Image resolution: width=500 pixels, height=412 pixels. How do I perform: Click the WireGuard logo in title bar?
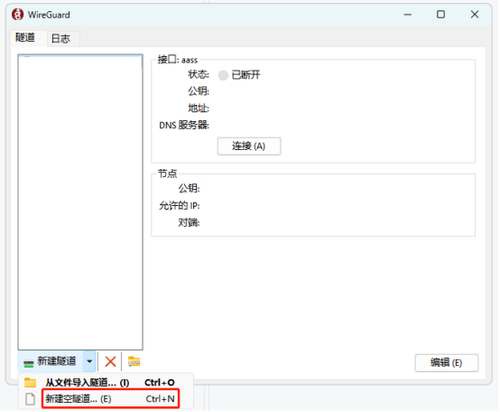17,15
